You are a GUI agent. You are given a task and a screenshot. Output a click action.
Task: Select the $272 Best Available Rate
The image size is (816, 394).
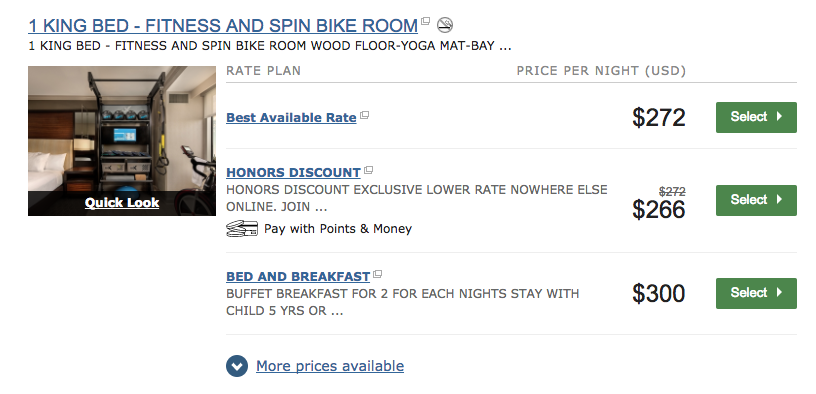[756, 117]
